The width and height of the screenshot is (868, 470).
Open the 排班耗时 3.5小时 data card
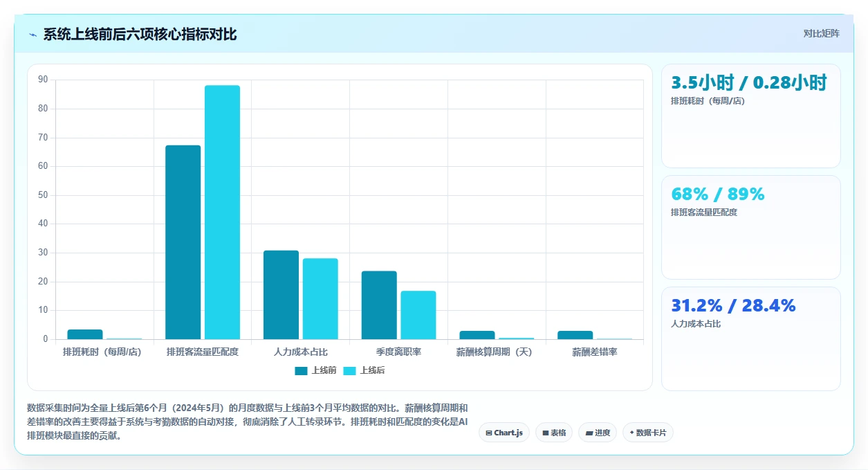[751, 116]
